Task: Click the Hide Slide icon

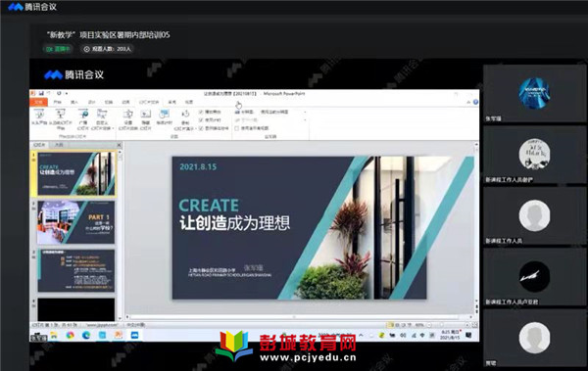Action: [x=145, y=119]
